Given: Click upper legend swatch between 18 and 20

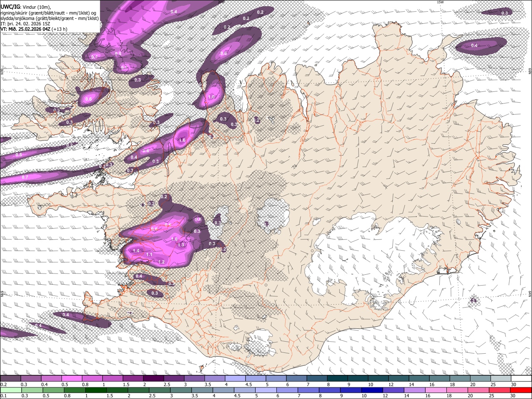Looking at the screenshot, I should point(460,378).
